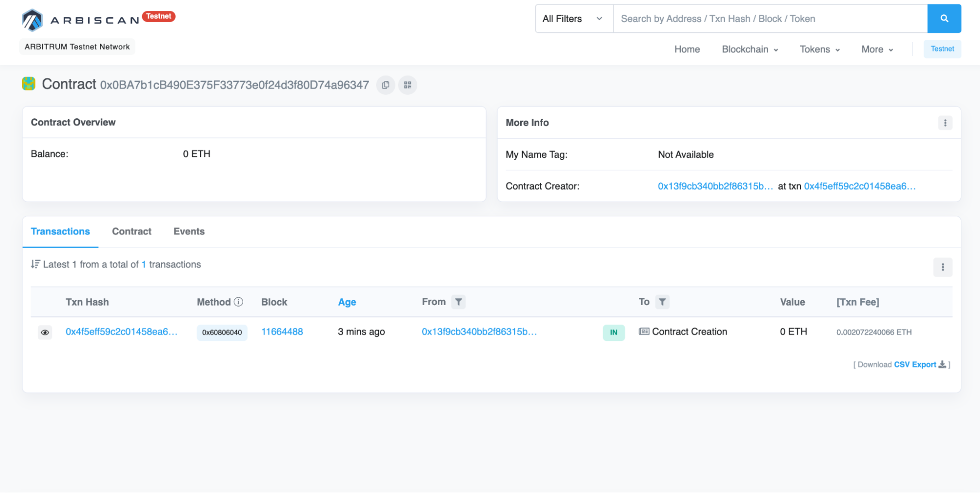Click the blue search magnifier button
The height and width of the screenshot is (493, 980).
coord(944,19)
